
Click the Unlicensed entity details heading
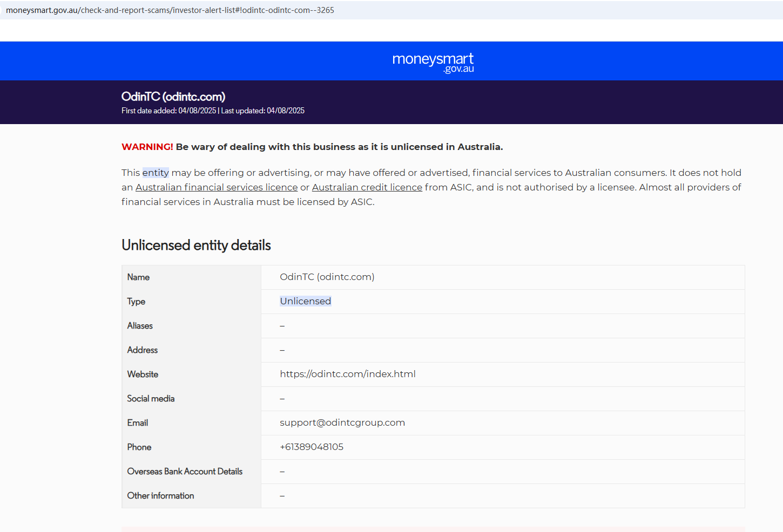point(196,245)
